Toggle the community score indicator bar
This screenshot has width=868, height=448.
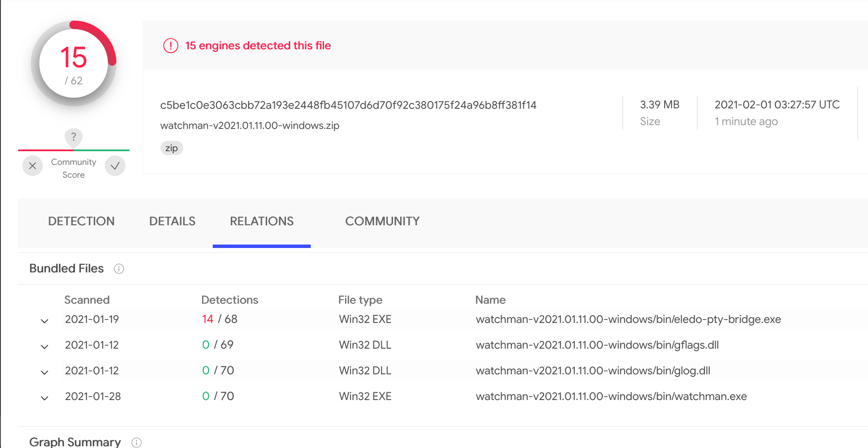pos(74,151)
